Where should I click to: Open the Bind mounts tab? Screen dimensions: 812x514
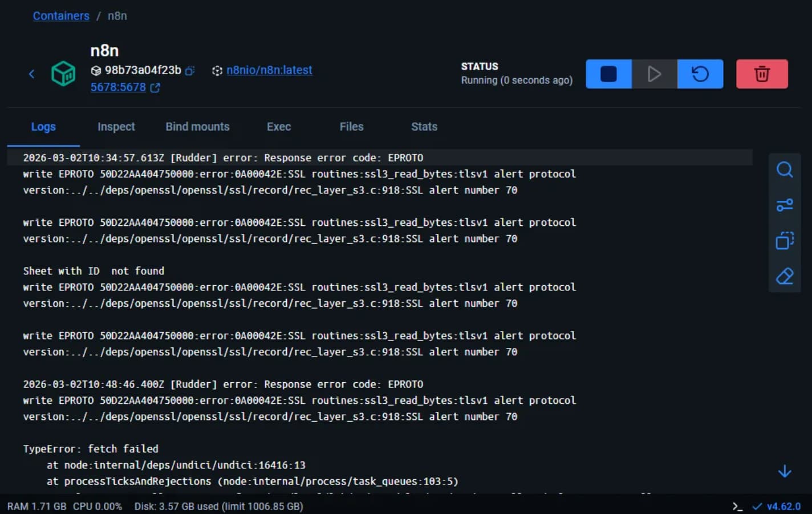tap(197, 127)
